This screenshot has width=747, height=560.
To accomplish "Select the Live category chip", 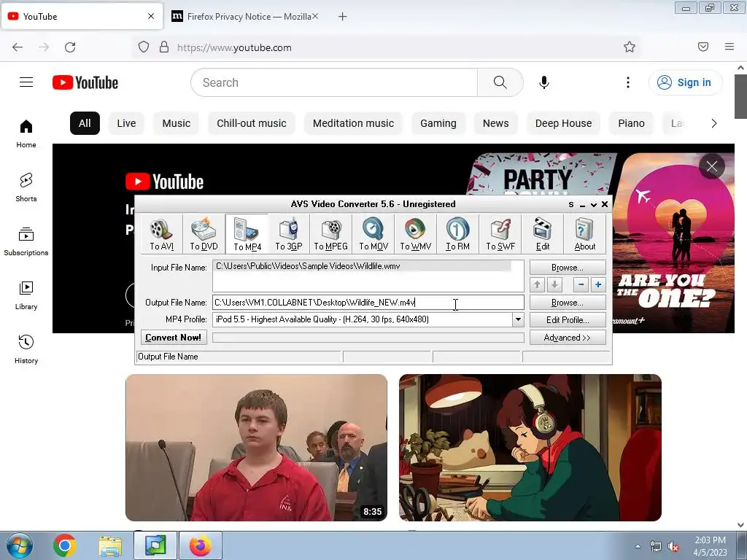I will [x=126, y=123].
